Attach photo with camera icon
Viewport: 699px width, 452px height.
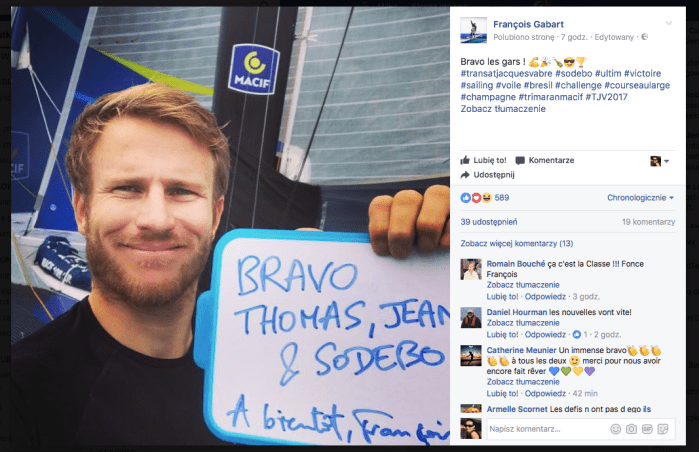tap(631, 429)
